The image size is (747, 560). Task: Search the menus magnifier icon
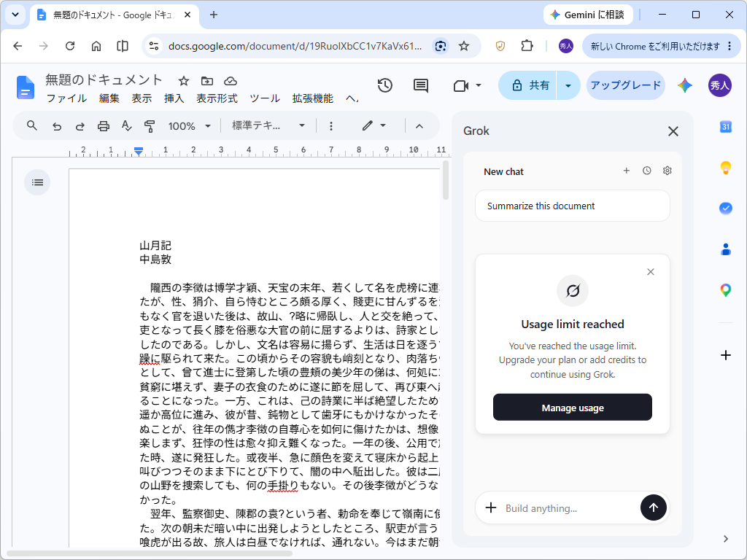point(32,125)
